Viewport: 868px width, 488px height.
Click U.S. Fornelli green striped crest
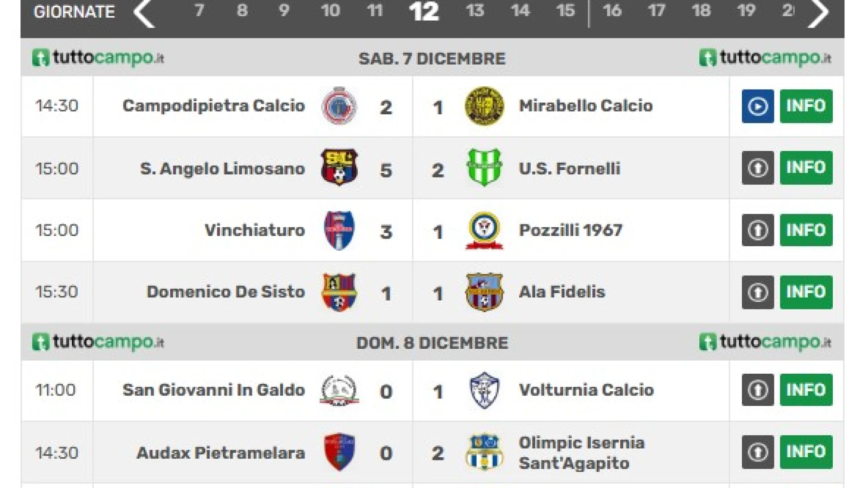click(x=484, y=168)
